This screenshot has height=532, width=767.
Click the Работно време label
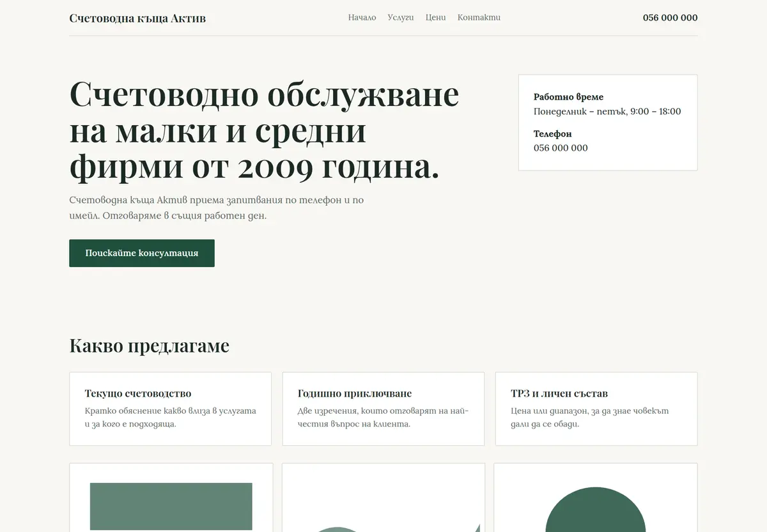click(568, 97)
